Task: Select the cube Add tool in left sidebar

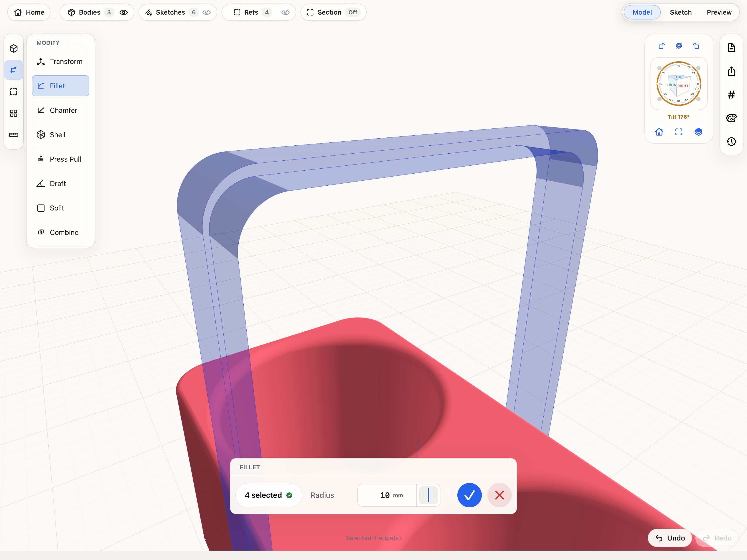Action: tap(14, 49)
